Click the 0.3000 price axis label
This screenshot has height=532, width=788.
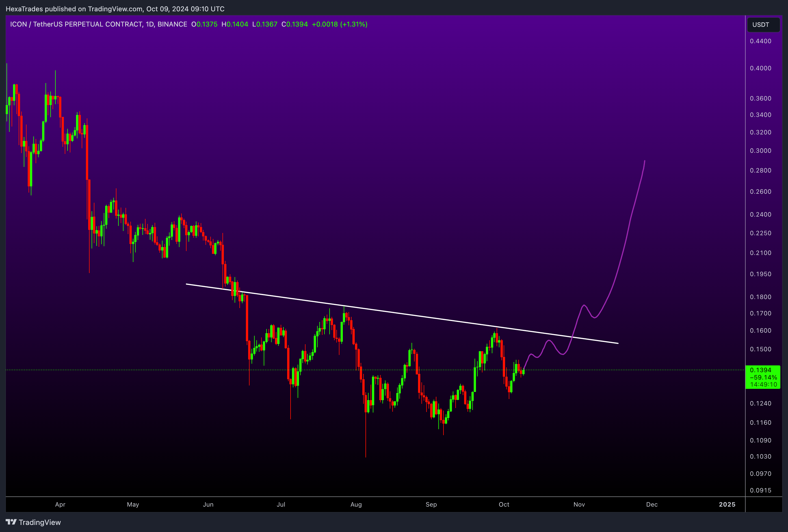[761, 151]
